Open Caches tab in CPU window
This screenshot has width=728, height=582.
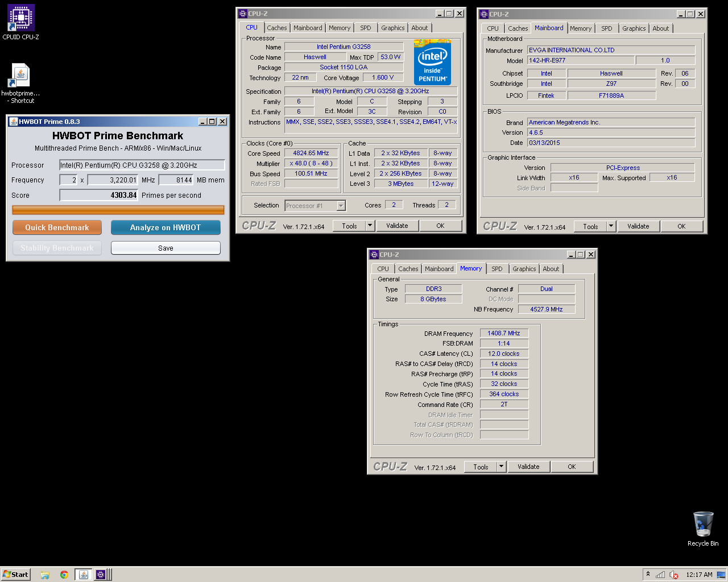click(277, 28)
